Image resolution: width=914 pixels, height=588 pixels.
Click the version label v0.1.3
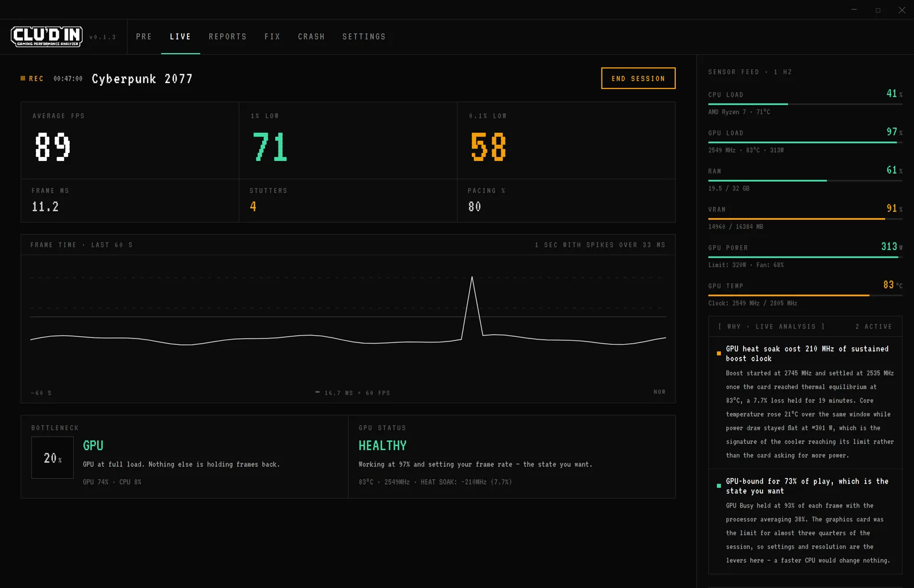(103, 37)
